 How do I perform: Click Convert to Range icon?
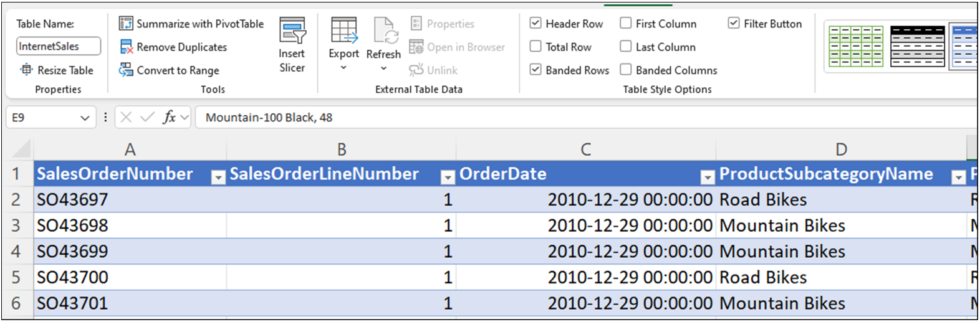(126, 70)
